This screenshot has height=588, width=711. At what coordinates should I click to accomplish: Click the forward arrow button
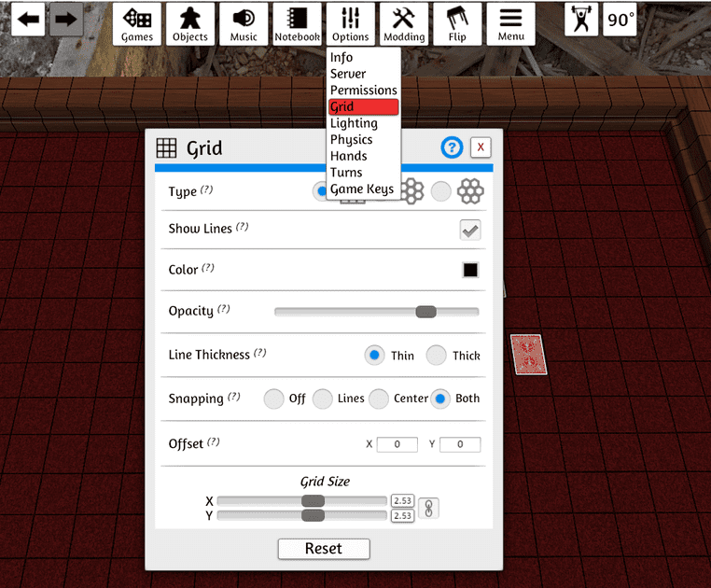[x=66, y=19]
